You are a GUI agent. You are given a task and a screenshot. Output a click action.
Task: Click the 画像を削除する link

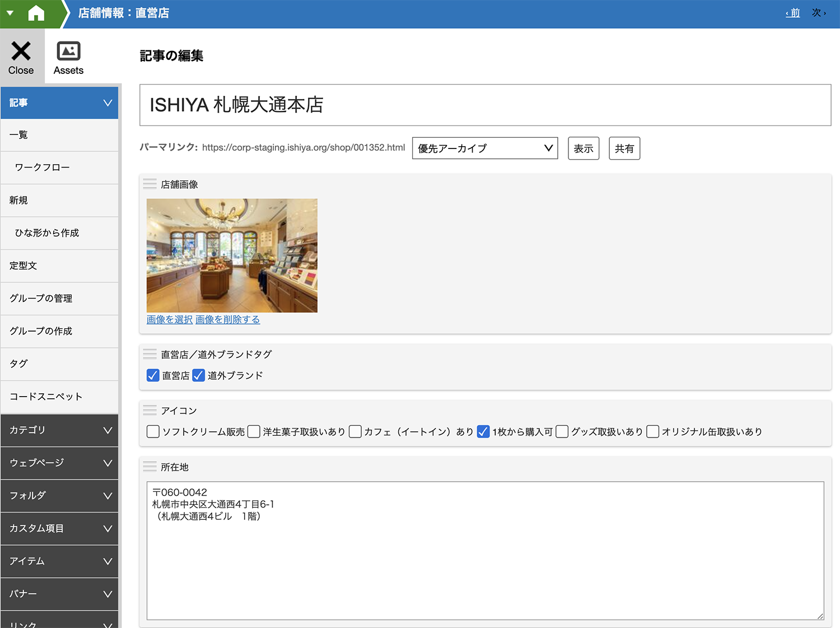click(x=227, y=319)
